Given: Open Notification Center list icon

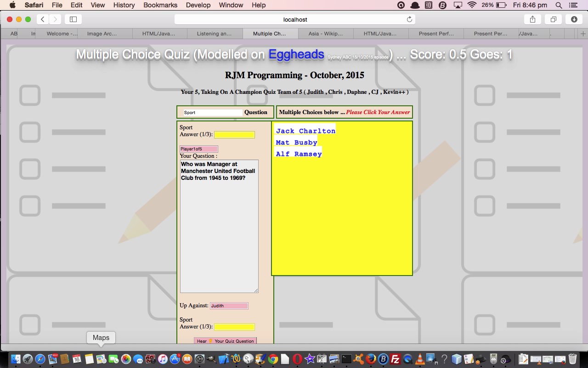Looking at the screenshot, I should 573,5.
